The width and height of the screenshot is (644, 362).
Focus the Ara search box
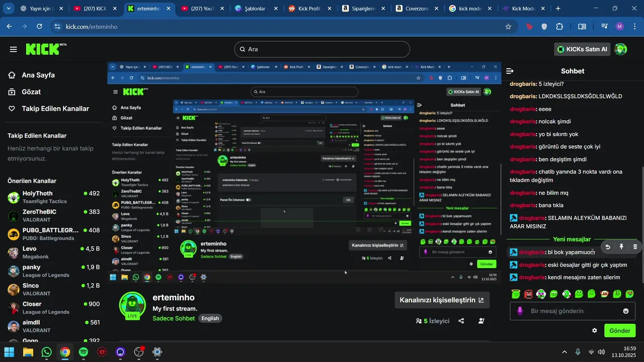322,49
